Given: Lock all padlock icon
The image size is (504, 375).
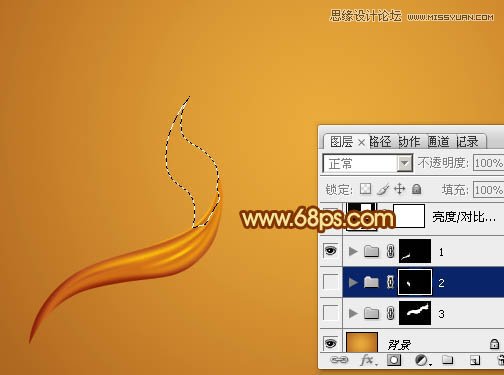Looking at the screenshot, I should coord(416,189).
